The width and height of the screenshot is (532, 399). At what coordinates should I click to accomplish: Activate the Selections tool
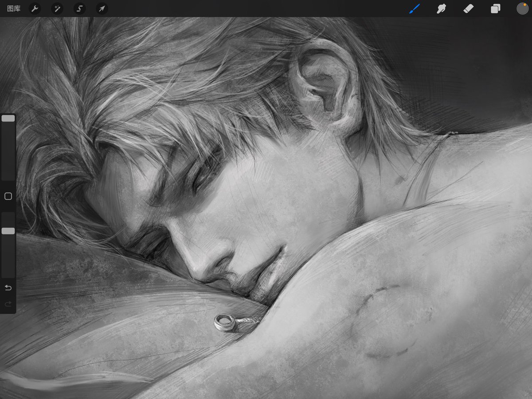79,8
